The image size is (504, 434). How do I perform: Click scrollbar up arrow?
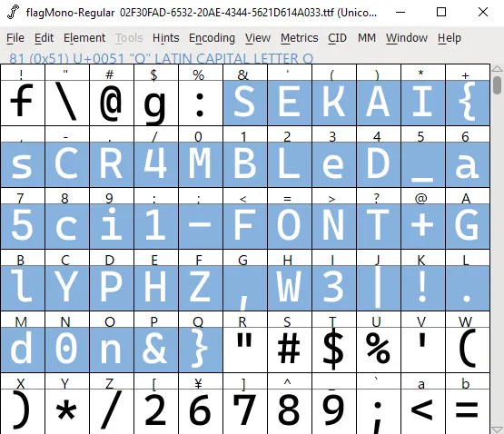pyautogui.click(x=497, y=68)
